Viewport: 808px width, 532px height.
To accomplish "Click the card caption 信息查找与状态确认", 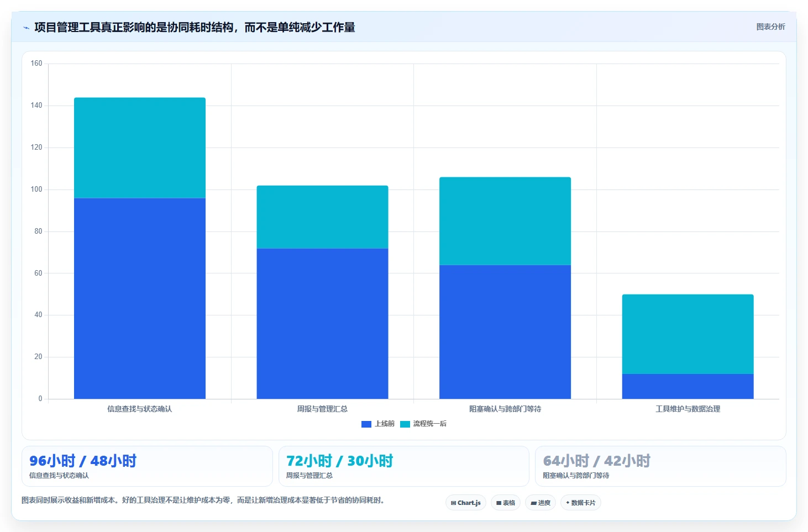I will coord(59,475).
